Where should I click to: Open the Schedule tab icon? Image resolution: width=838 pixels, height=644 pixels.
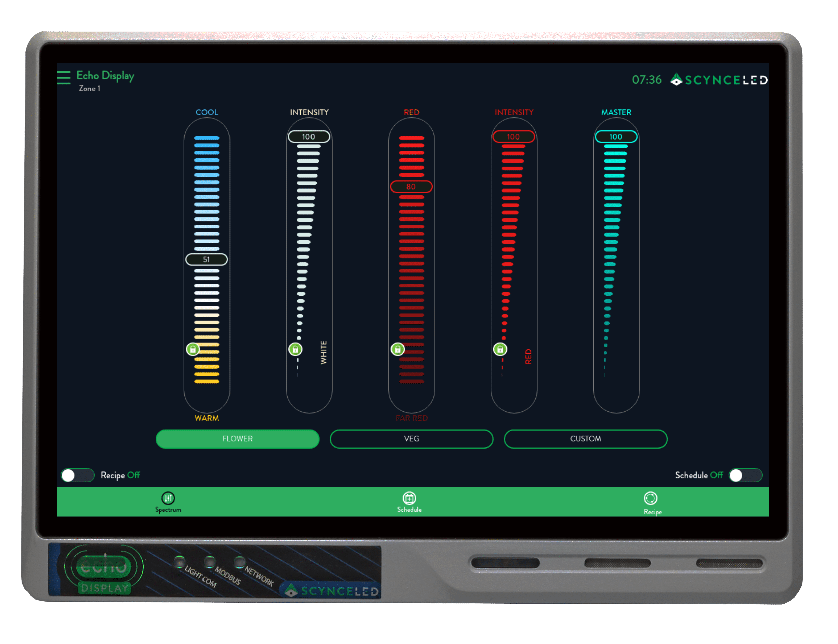click(x=409, y=498)
